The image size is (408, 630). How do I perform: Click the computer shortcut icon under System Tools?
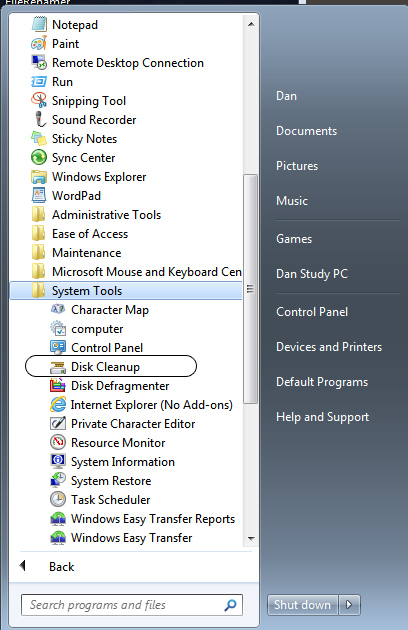pos(58,329)
